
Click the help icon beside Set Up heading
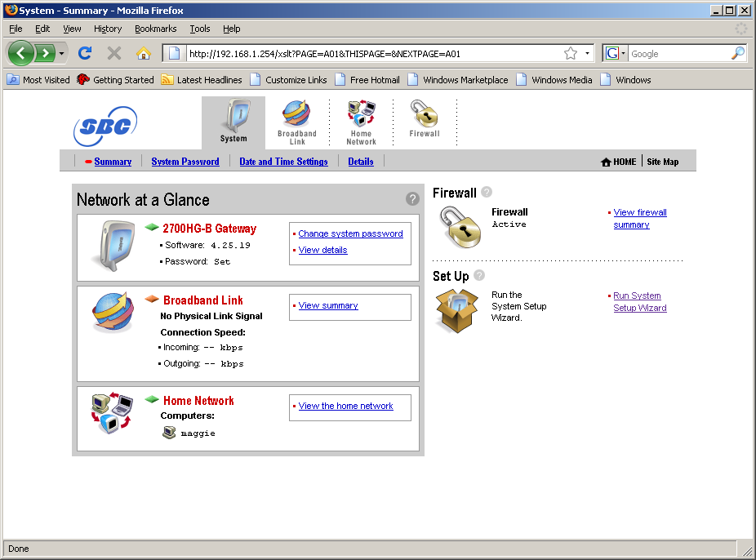point(479,275)
